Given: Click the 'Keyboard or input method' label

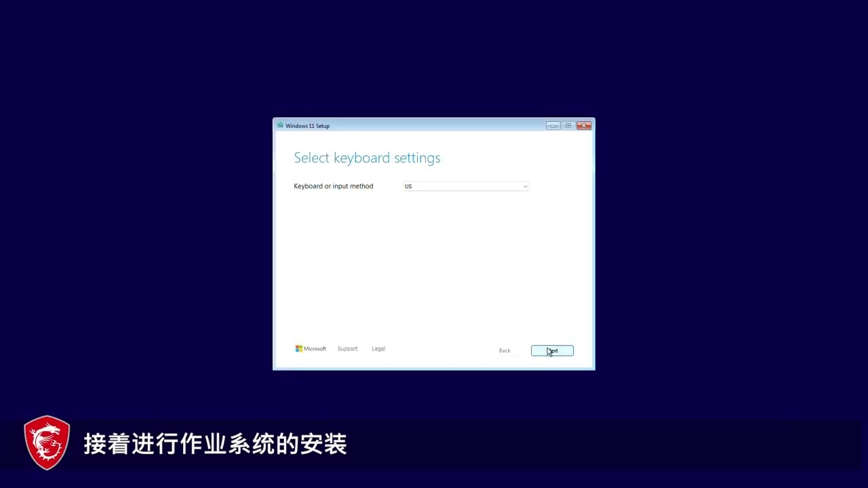Looking at the screenshot, I should click(334, 186).
